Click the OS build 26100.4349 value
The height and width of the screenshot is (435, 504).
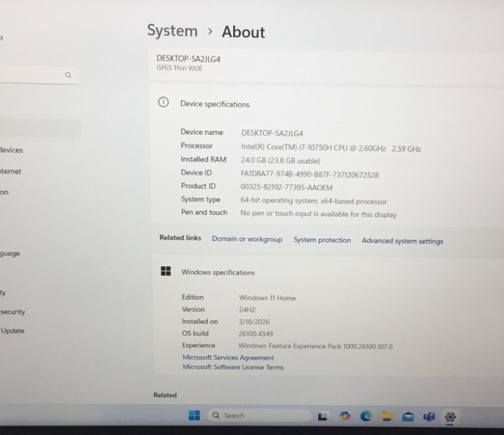tap(256, 334)
